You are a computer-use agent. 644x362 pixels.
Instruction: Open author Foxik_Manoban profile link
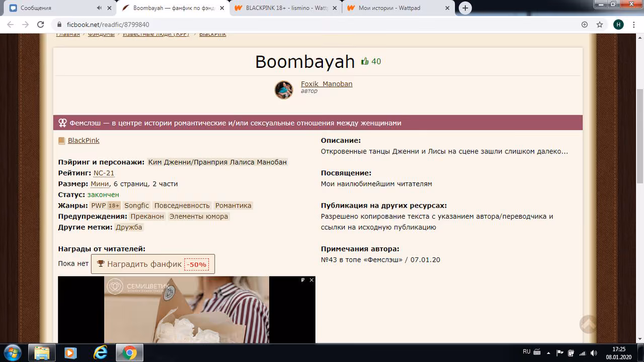point(327,83)
